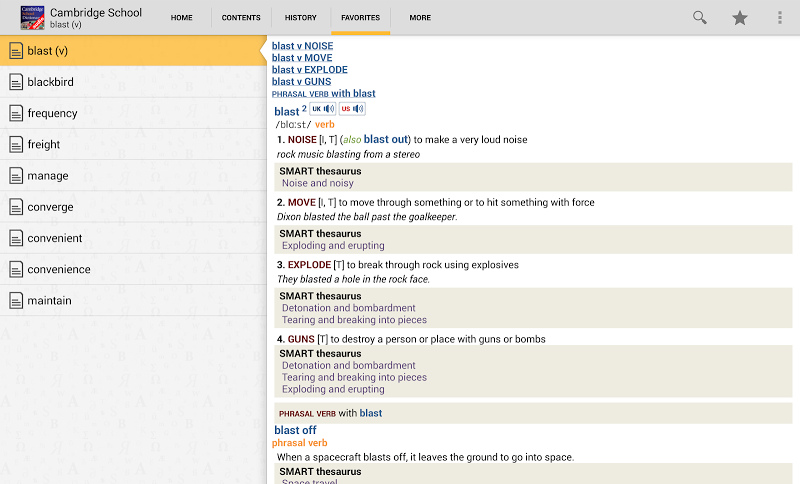Open 'Tearing and breaking into pieces' under GUNS
800x484 pixels.
[x=354, y=377]
